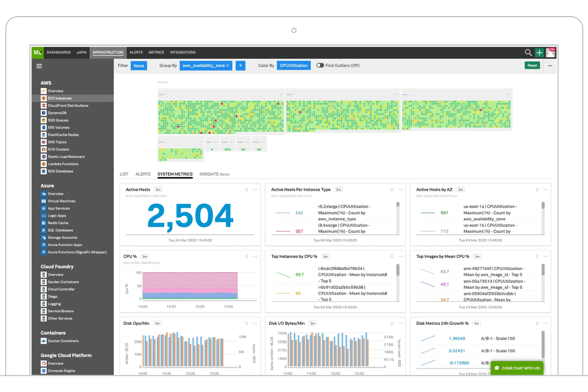Image resolution: width=588 pixels, height=392 pixels.
Task: Open the METRICS menu in top navigation
Action: pos(156,52)
